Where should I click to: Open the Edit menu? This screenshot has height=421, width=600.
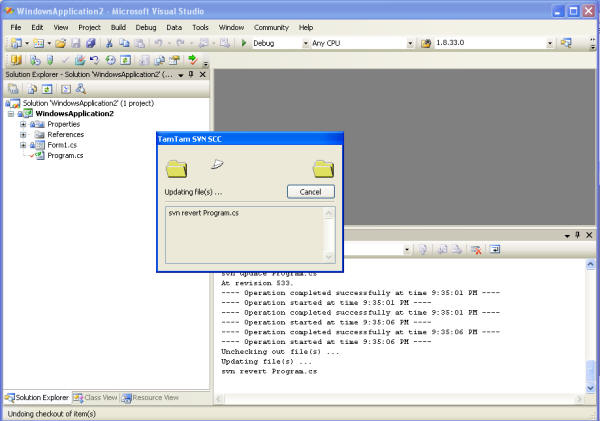[37, 28]
